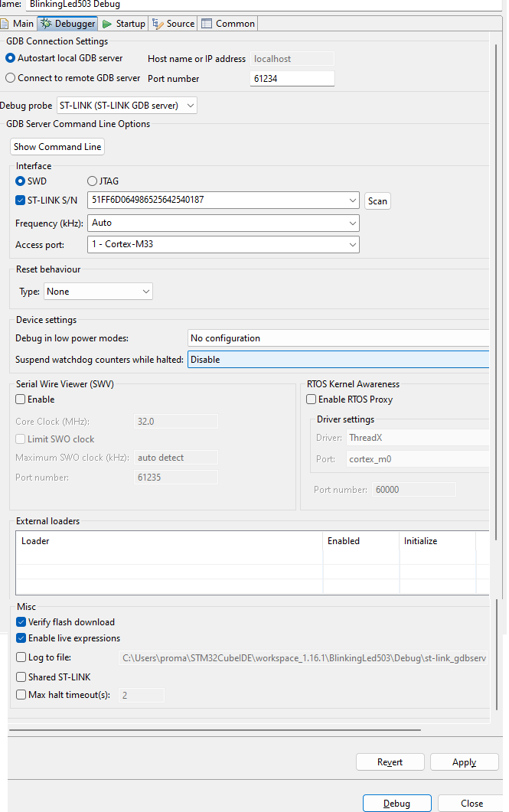This screenshot has height=812, width=509.
Task: Click the Close button
Action: point(471,803)
